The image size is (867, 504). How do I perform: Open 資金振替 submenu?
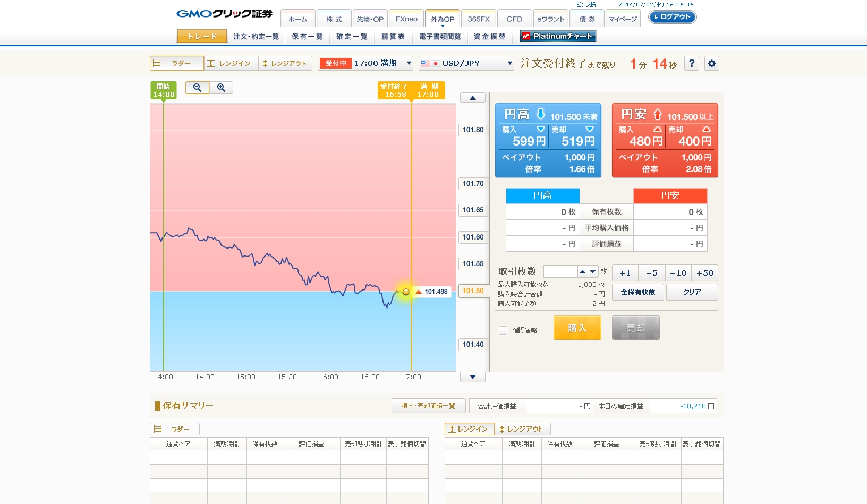click(490, 37)
